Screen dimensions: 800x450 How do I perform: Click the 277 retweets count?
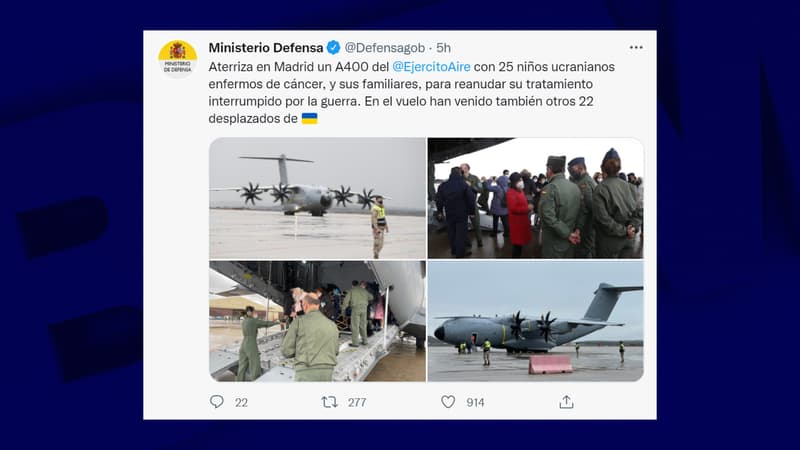357,403
